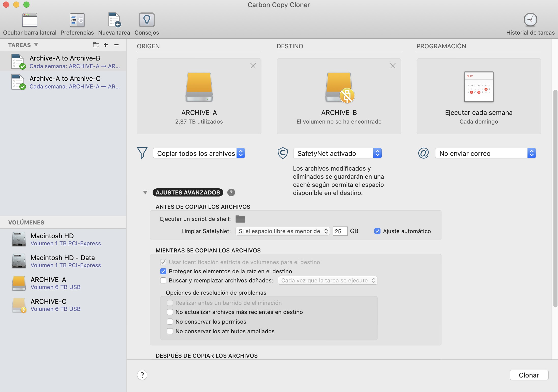The width and height of the screenshot is (558, 392).
Task: Open SafetyNet activado dropdown
Action: pyautogui.click(x=337, y=153)
